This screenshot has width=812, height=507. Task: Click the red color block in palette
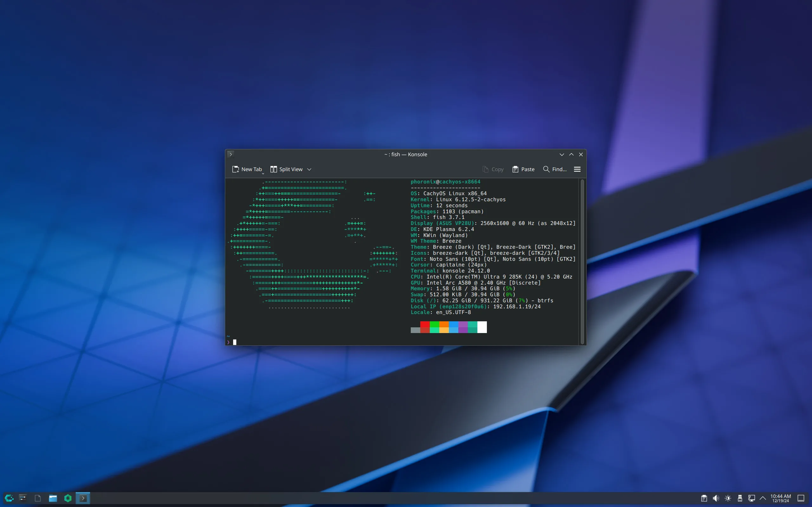[x=425, y=324]
